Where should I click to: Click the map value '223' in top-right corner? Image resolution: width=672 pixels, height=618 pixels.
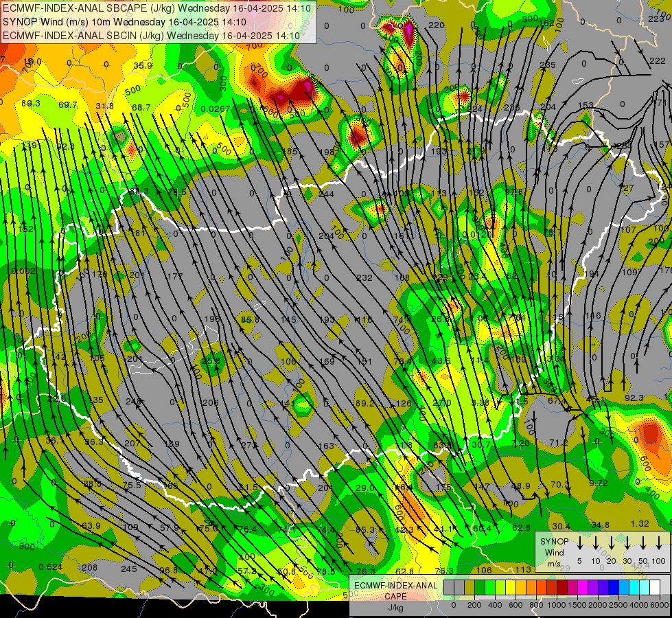(x=656, y=19)
